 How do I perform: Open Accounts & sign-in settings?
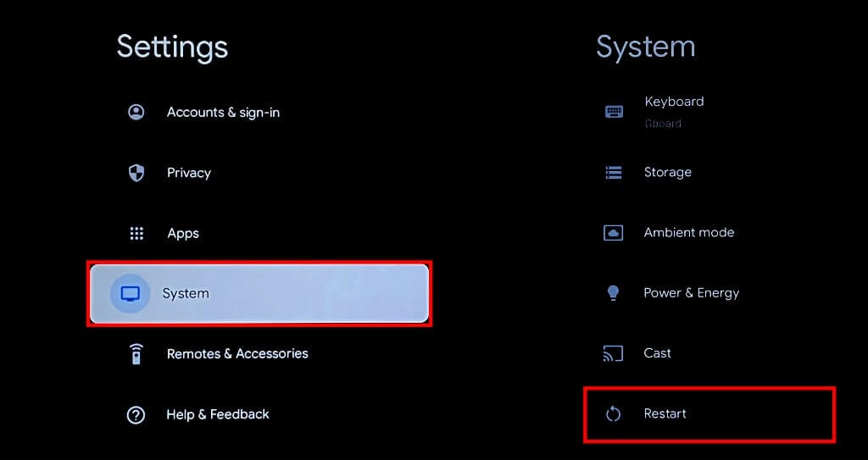(x=223, y=112)
